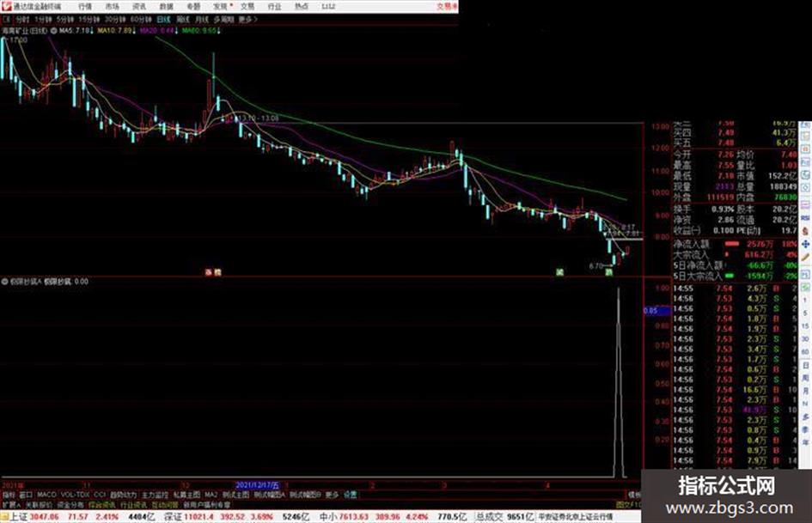Image resolution: width=812 pixels, height=523 pixels.
Task: Expand the 更多 periods dropdown
Action: coord(248,20)
